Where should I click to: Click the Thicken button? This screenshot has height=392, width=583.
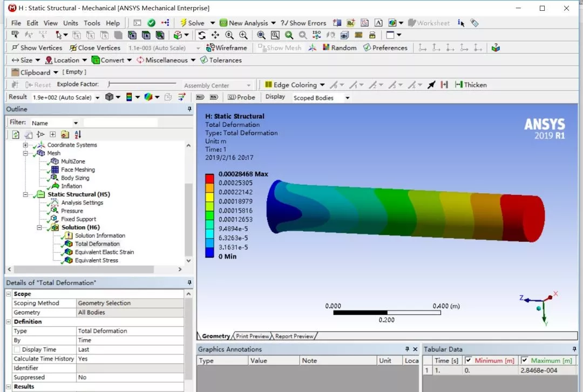471,85
